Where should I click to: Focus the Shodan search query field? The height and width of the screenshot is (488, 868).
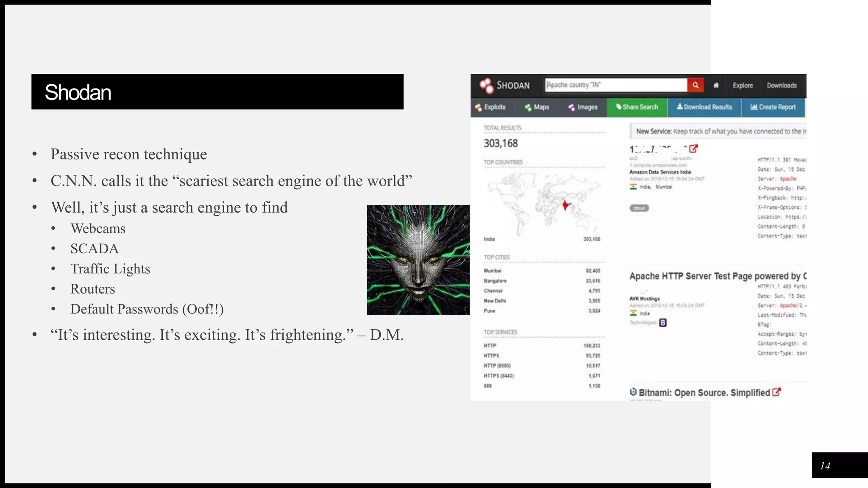pyautogui.click(x=616, y=85)
